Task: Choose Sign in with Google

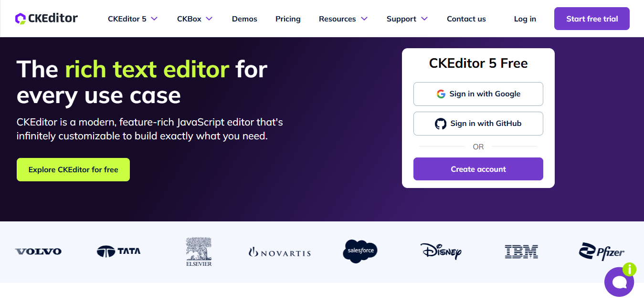Action: pyautogui.click(x=478, y=94)
